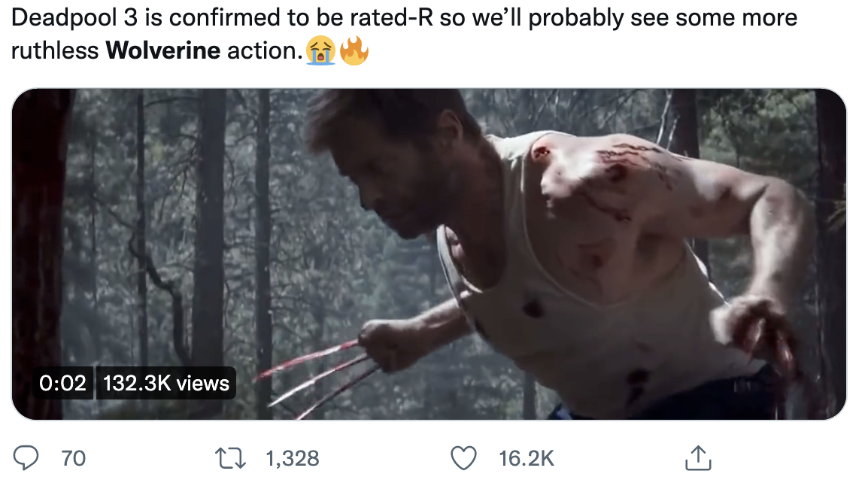Play the Wolverine video clip
Screen dimensions: 868x486
pyautogui.click(x=429, y=254)
